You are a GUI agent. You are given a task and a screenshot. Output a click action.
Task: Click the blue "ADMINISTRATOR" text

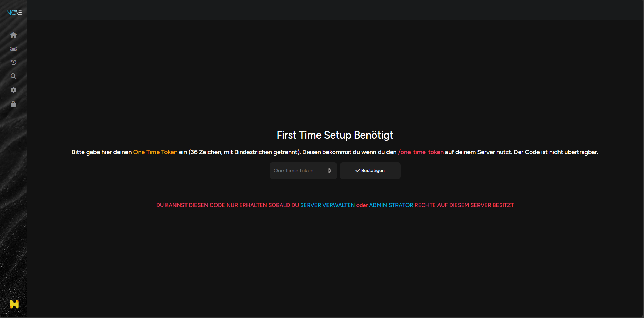coord(391,205)
